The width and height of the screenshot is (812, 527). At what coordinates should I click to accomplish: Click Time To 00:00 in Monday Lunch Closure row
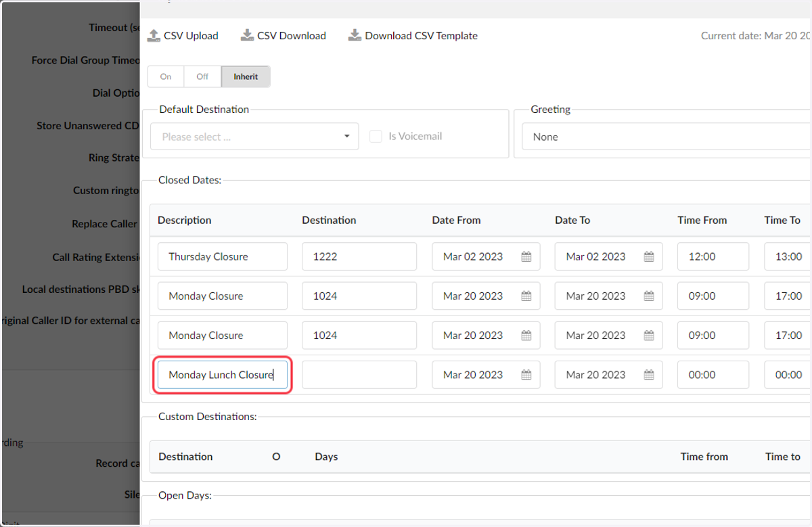point(788,375)
